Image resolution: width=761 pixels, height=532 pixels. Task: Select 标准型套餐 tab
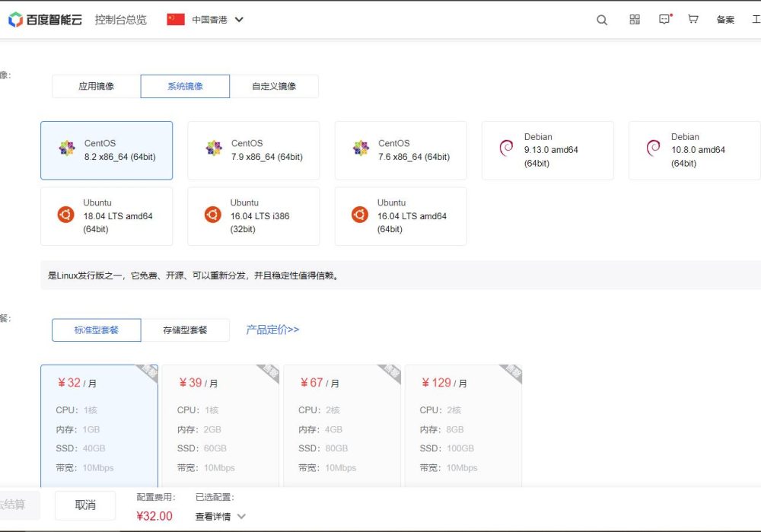point(96,330)
